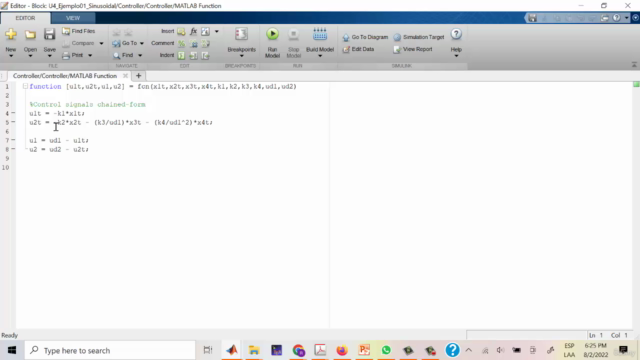The width and height of the screenshot is (640, 360).
Task: Click the Find Files button
Action: point(78,31)
